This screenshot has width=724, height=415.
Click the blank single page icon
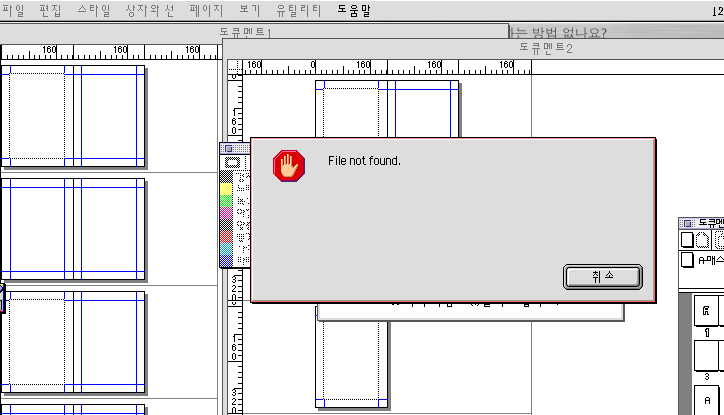(x=687, y=240)
